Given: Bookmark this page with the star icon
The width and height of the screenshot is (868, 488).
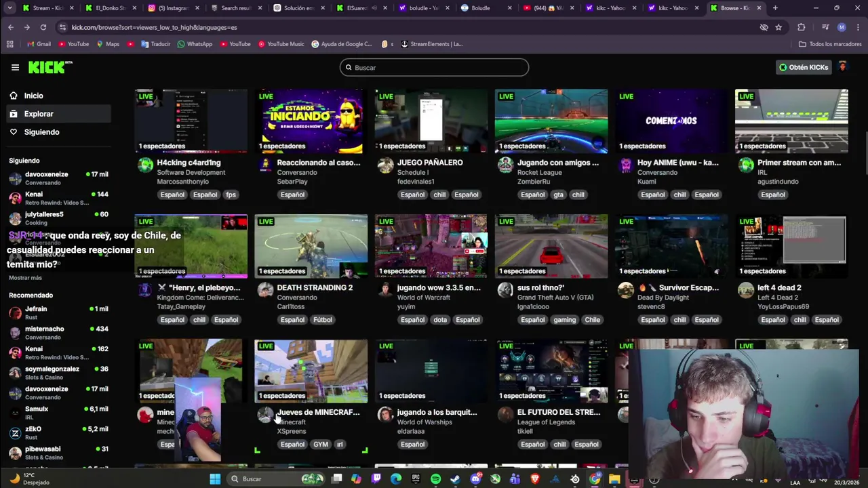Looking at the screenshot, I should [x=778, y=27].
